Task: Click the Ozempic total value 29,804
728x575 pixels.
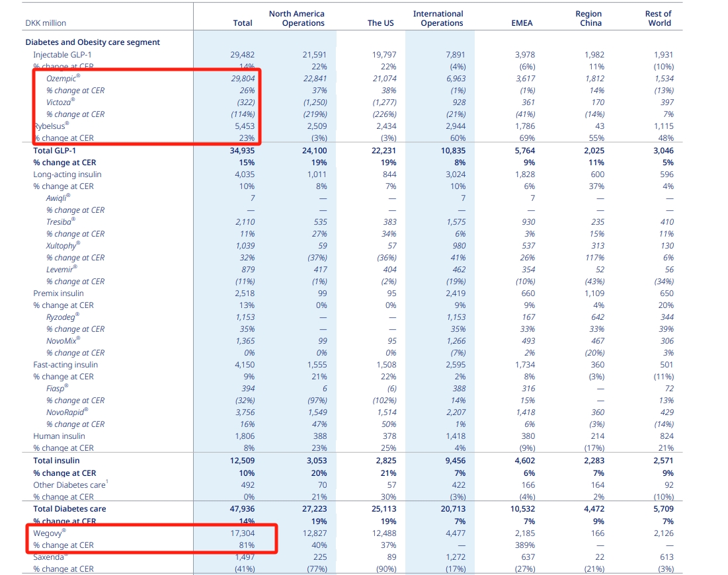Action: [x=243, y=79]
